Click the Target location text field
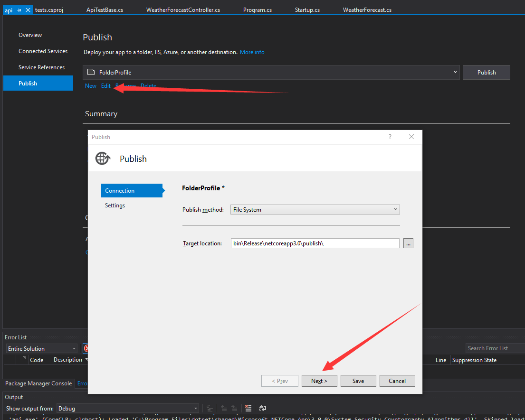 click(x=315, y=243)
